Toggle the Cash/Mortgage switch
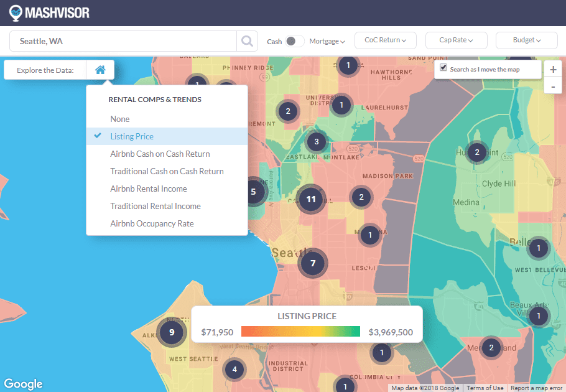 pos(294,42)
